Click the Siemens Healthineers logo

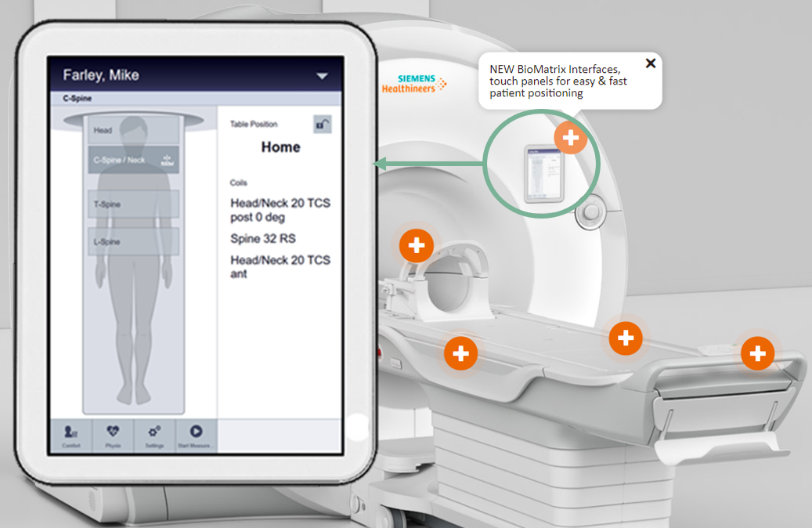pyautogui.click(x=414, y=83)
